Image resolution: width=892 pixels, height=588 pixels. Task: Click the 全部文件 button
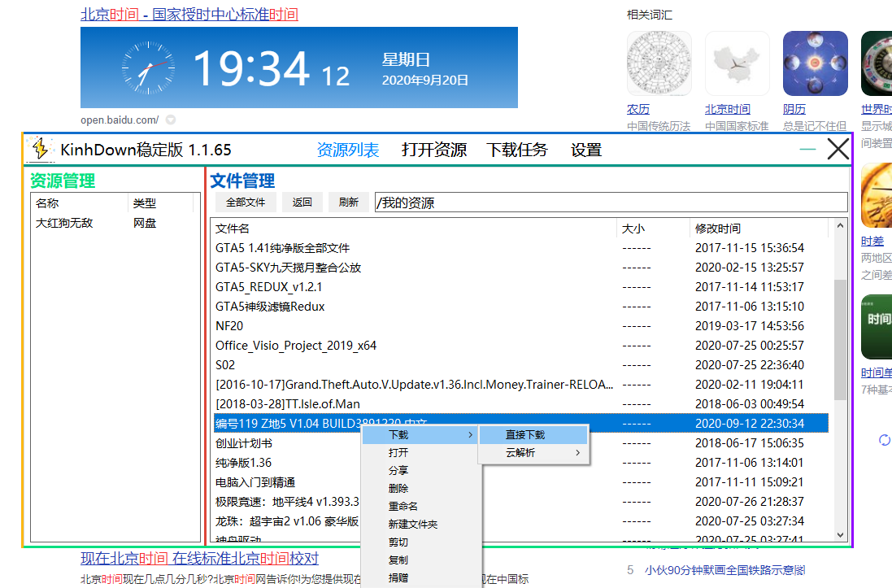pos(246,203)
